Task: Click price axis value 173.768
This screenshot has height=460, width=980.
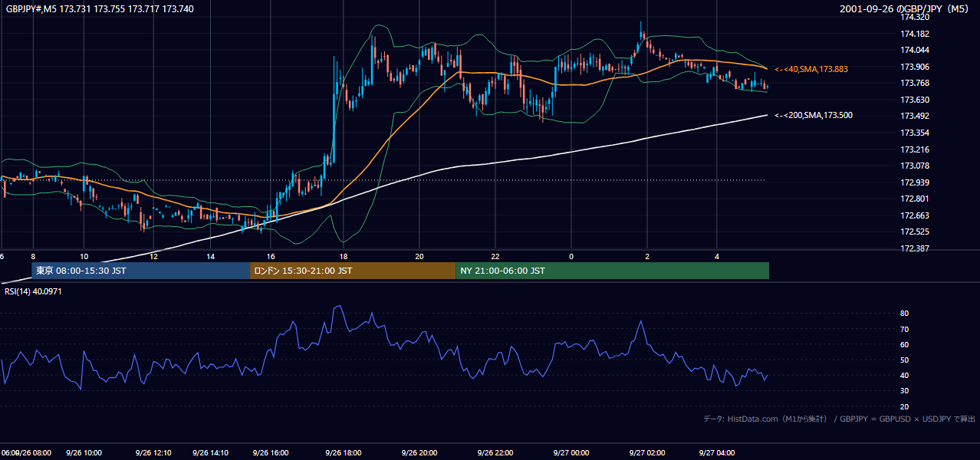Action: [915, 83]
